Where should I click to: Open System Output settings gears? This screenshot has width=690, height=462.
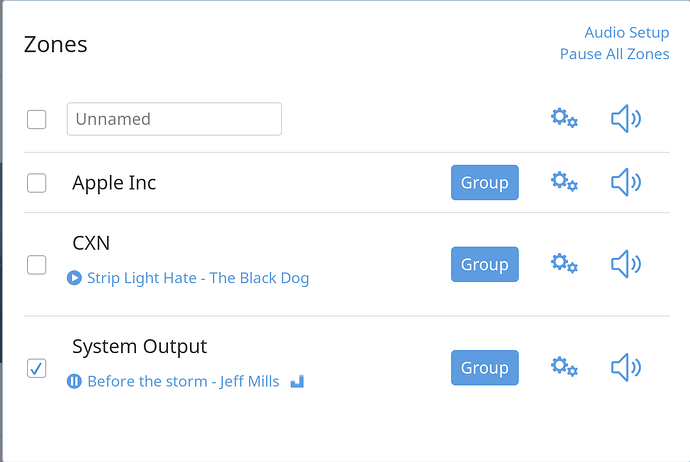564,367
